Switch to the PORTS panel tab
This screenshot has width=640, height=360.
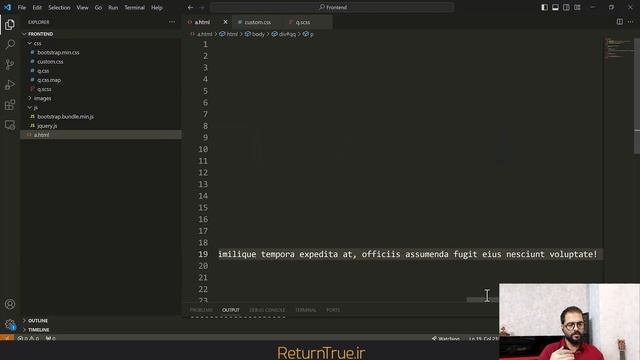coord(333,310)
